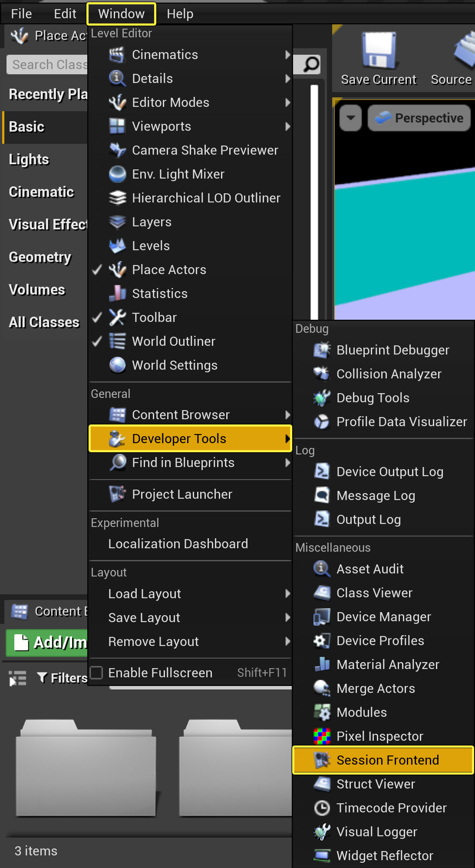Toggle the World Outliner panel checkmark

[x=97, y=341]
